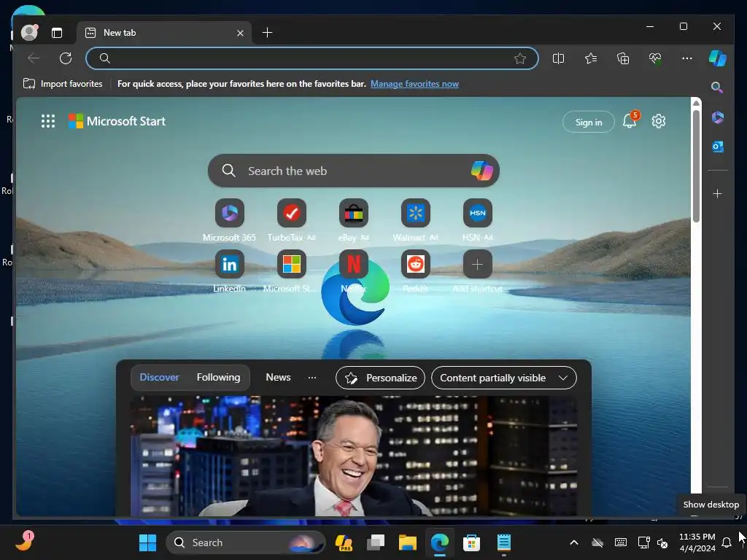This screenshot has width=747, height=560.
Task: Click the touch keyboard tray icon
Action: (620, 542)
